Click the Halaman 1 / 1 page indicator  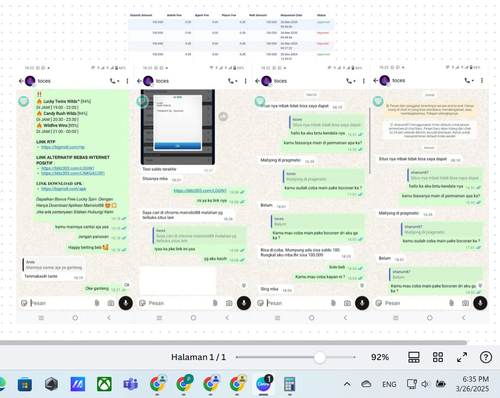click(198, 357)
